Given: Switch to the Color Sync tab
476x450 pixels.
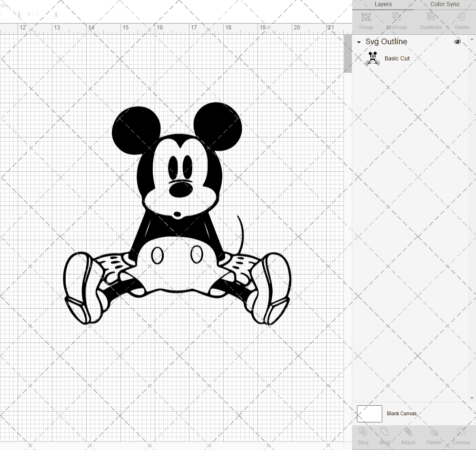Looking at the screenshot, I should [x=445, y=4].
